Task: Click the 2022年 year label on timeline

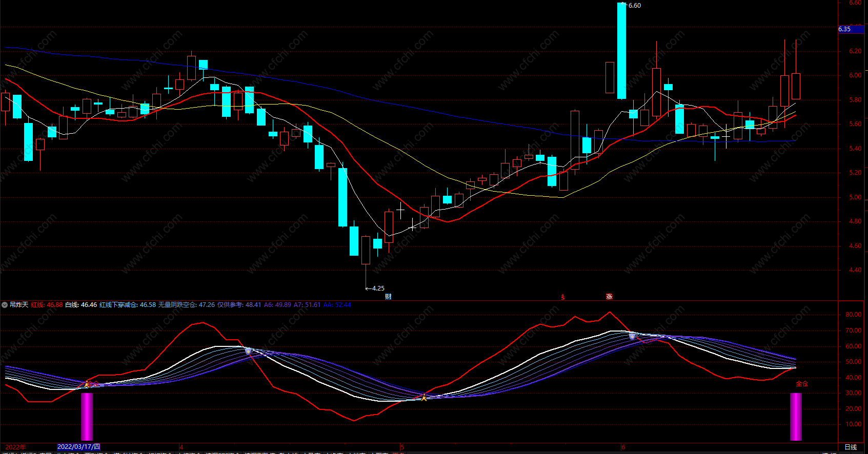Action: [x=16, y=447]
